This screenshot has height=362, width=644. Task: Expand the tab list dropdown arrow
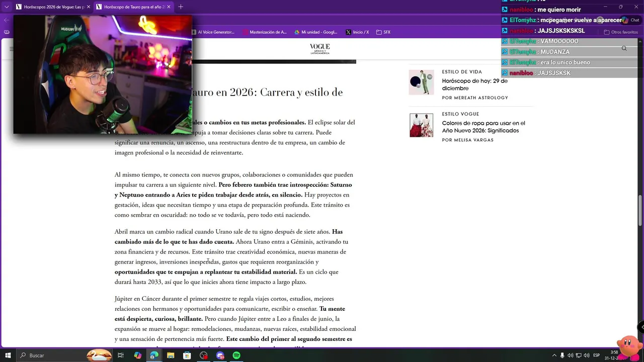[x=7, y=7]
